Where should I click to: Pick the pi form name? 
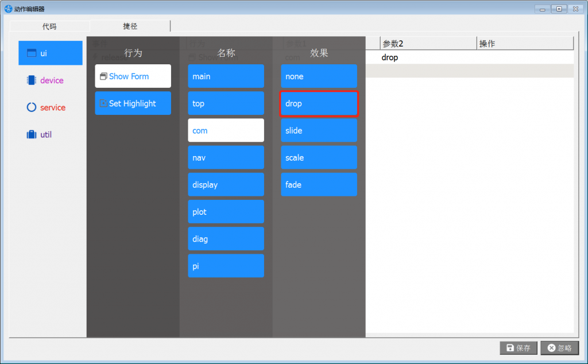coord(226,266)
